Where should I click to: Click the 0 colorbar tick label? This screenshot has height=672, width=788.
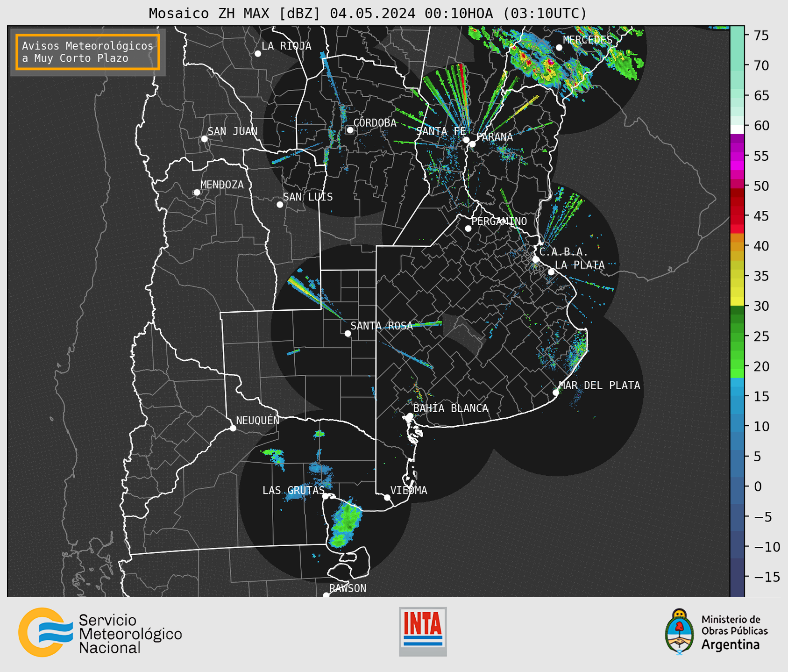click(758, 486)
